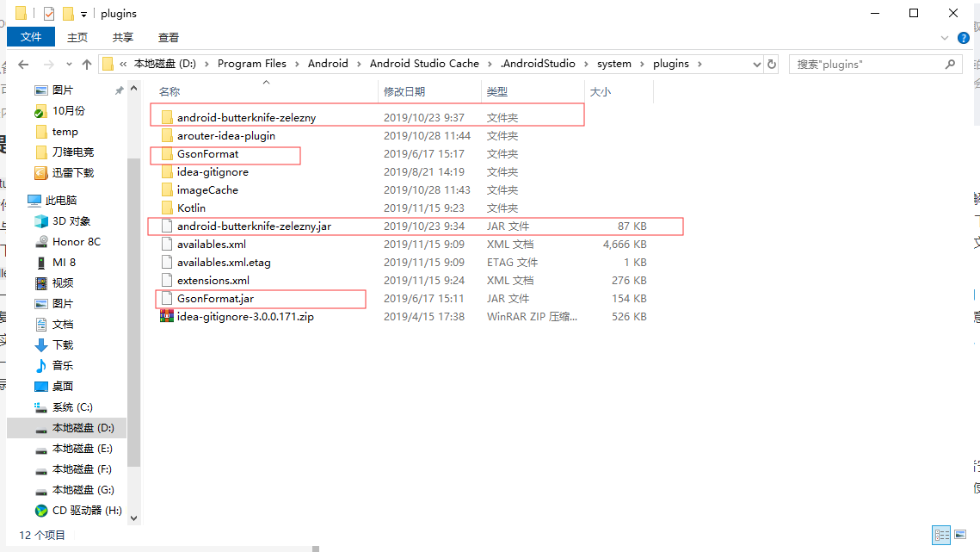Click the 本地磁盘 (D:) breadcrumb segment
The height and width of the screenshot is (552, 980).
(165, 64)
